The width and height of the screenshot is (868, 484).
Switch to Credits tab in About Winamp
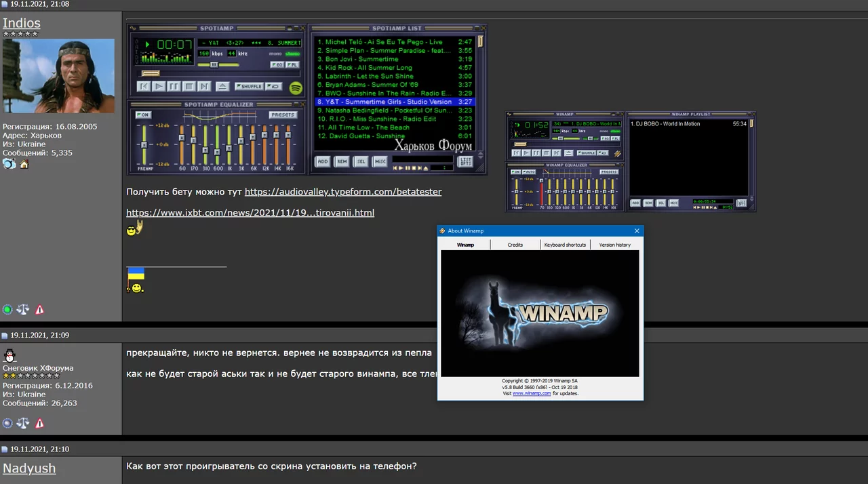515,245
